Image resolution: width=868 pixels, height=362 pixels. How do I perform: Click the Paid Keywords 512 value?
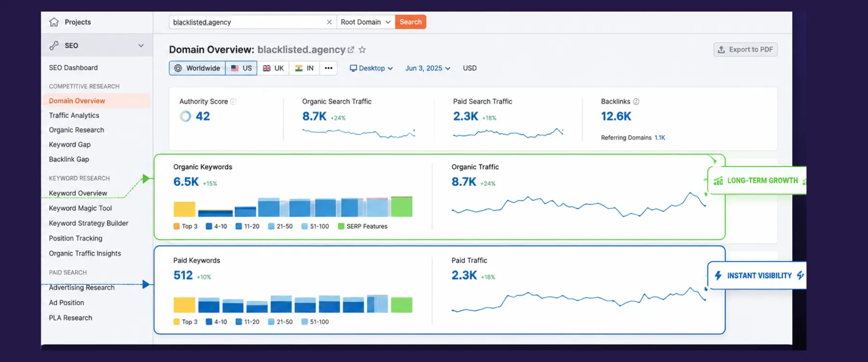(183, 275)
